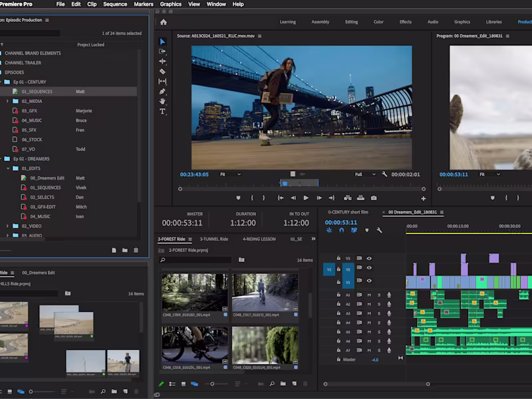The width and height of the screenshot is (532, 399).
Task: Hide video track V3 with eye icon
Action: coord(369,258)
